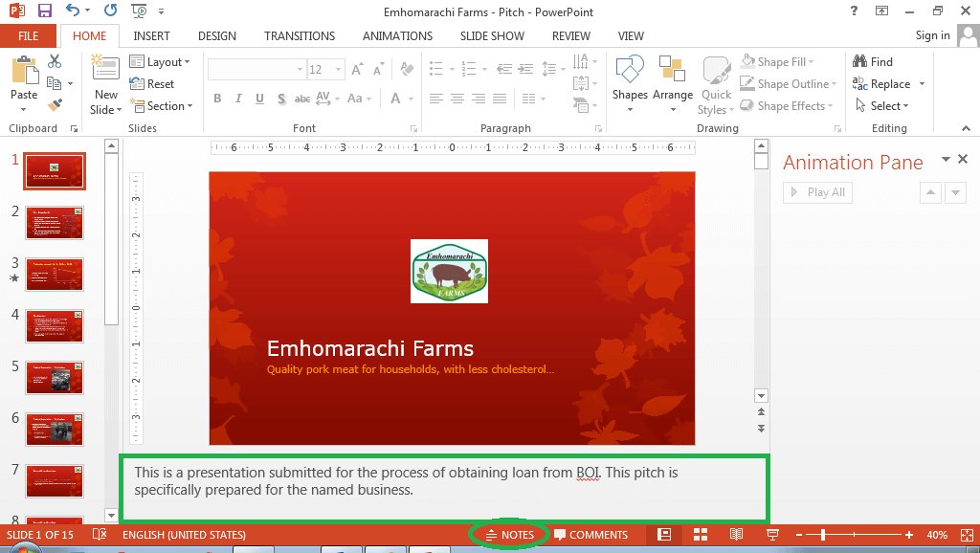Click the Cut scissors icon

pyautogui.click(x=55, y=61)
